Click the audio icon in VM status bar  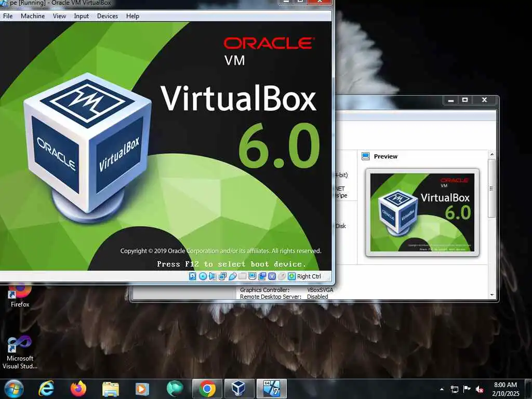(212, 276)
